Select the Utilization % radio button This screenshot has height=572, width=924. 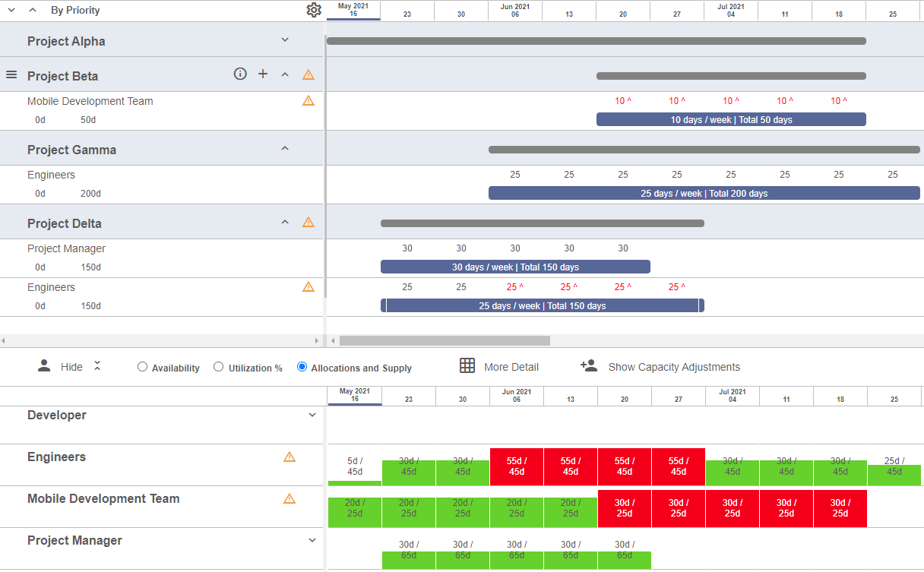(x=218, y=367)
